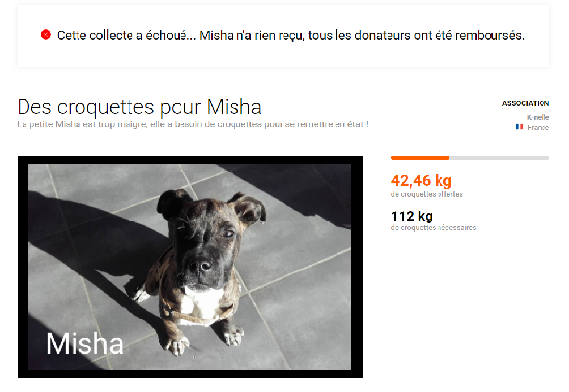The width and height of the screenshot is (569, 392).
Task: Click the ASSOCIATION heading
Action: pyautogui.click(x=526, y=103)
